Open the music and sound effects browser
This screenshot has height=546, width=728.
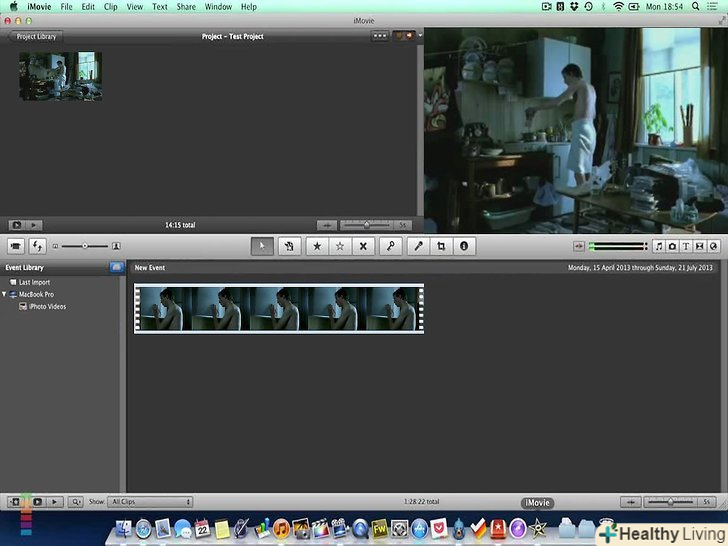(658, 246)
